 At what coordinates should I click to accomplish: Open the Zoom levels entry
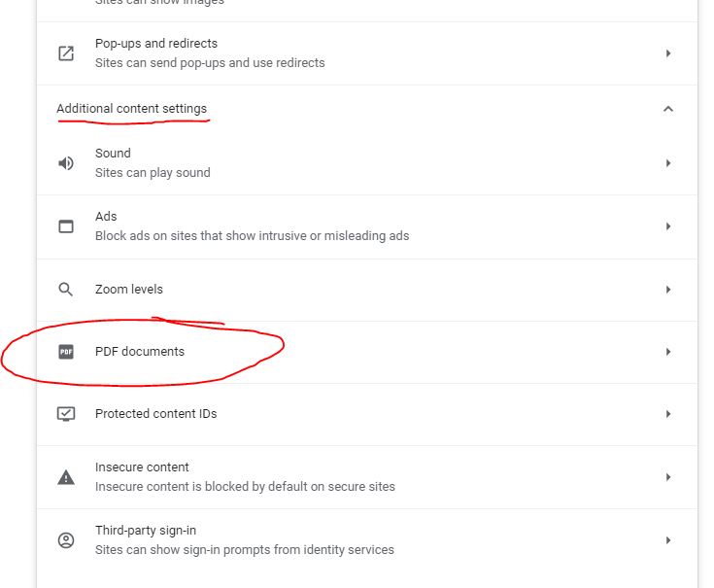[x=367, y=290]
